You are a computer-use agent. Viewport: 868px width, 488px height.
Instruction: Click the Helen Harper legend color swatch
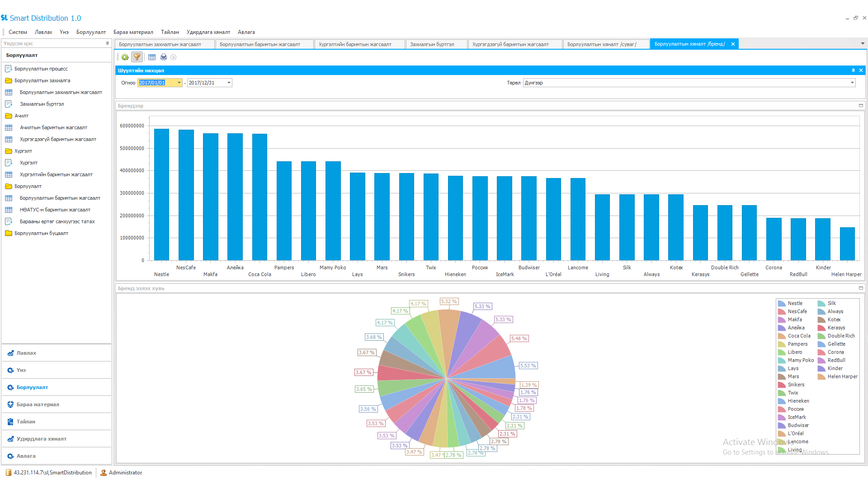click(x=821, y=377)
